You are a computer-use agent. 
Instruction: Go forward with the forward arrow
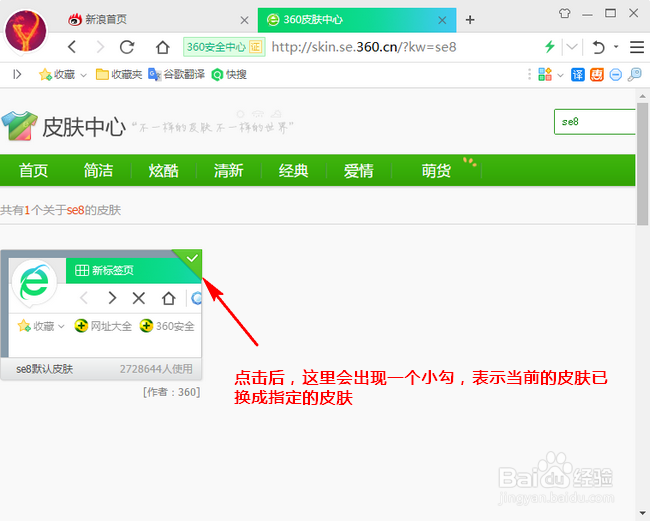tap(100, 47)
